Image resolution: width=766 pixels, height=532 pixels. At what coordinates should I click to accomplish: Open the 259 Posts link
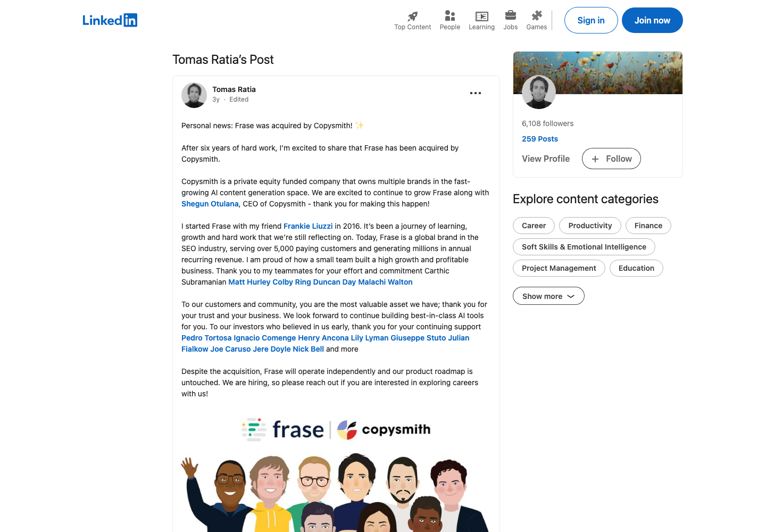click(x=540, y=139)
